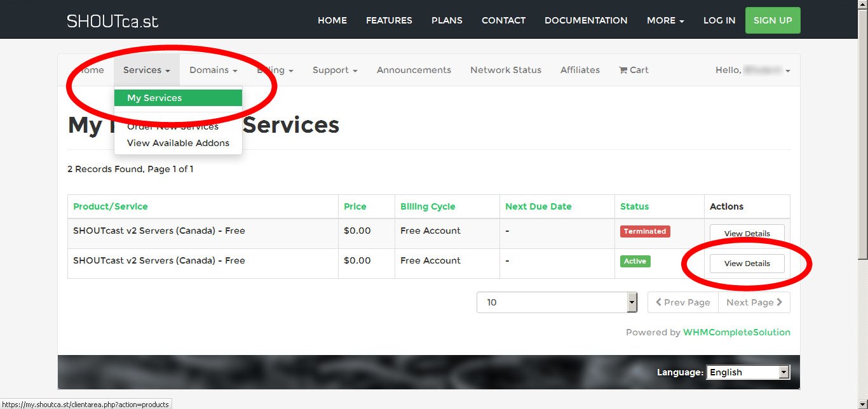Sort by Status column header
The width and height of the screenshot is (868, 409).
pos(635,206)
